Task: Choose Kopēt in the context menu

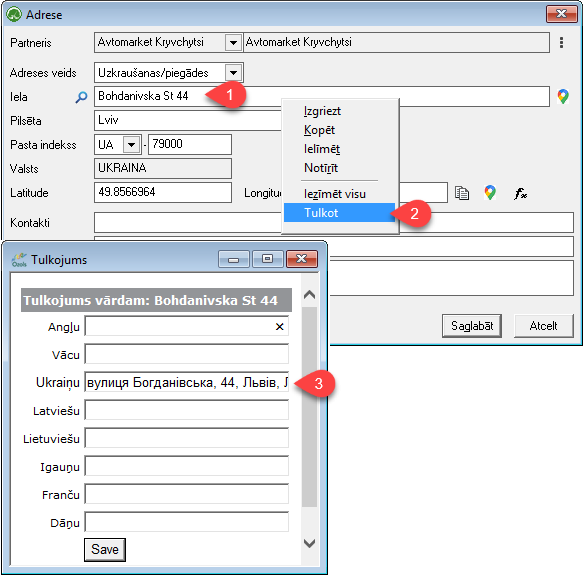Action: [319, 130]
